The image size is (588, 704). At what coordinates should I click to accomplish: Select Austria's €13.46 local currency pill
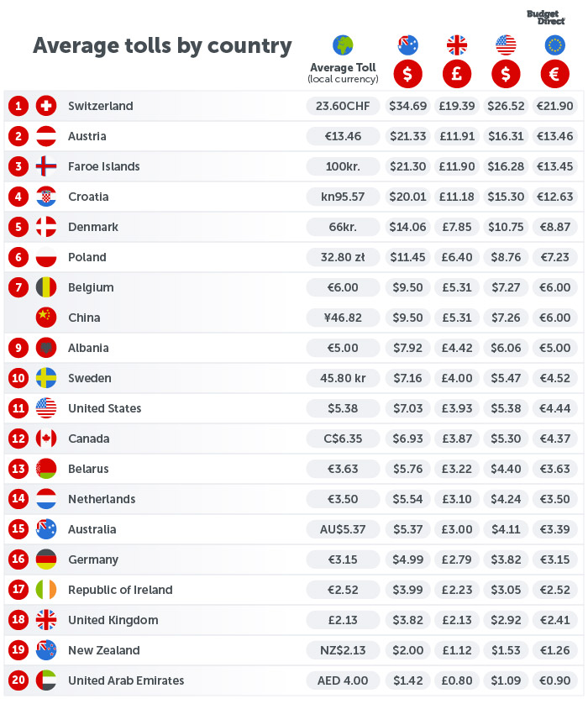click(x=343, y=136)
